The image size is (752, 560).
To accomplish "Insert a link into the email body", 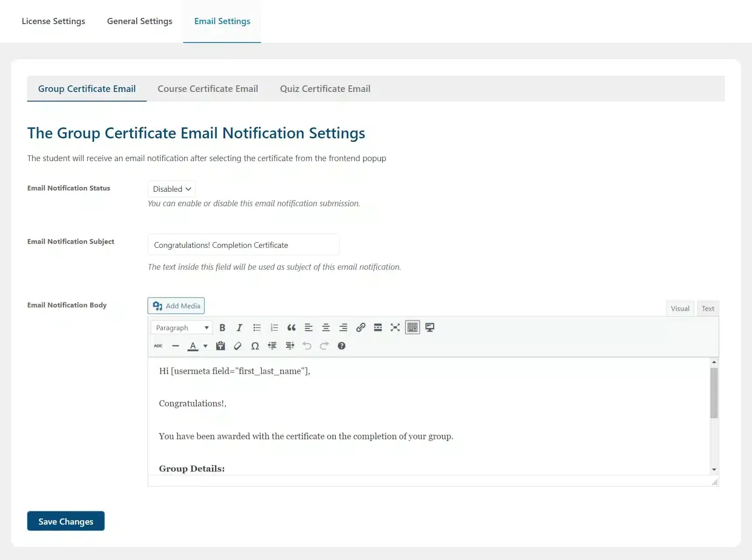I will click(x=360, y=328).
